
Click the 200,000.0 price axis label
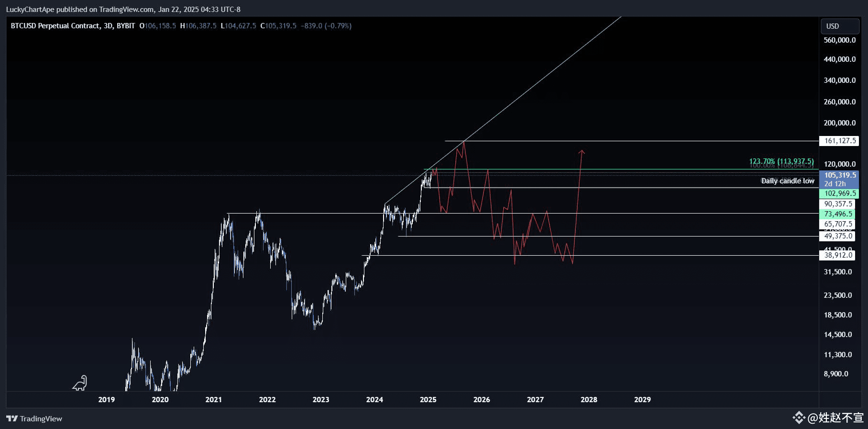(840, 123)
